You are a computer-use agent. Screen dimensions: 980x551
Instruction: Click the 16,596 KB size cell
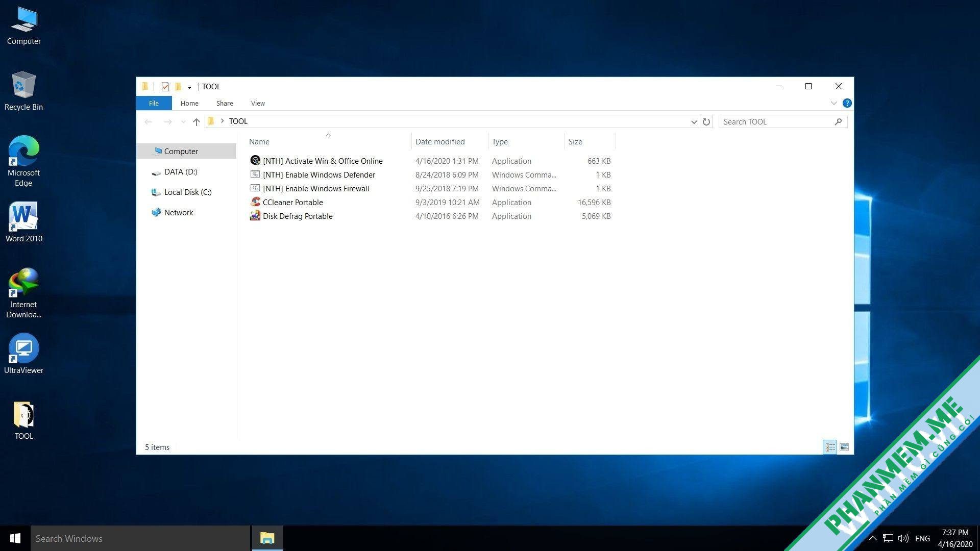tap(594, 203)
